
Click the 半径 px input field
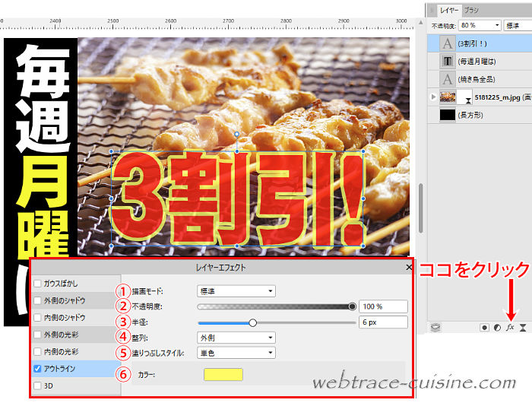click(x=383, y=322)
